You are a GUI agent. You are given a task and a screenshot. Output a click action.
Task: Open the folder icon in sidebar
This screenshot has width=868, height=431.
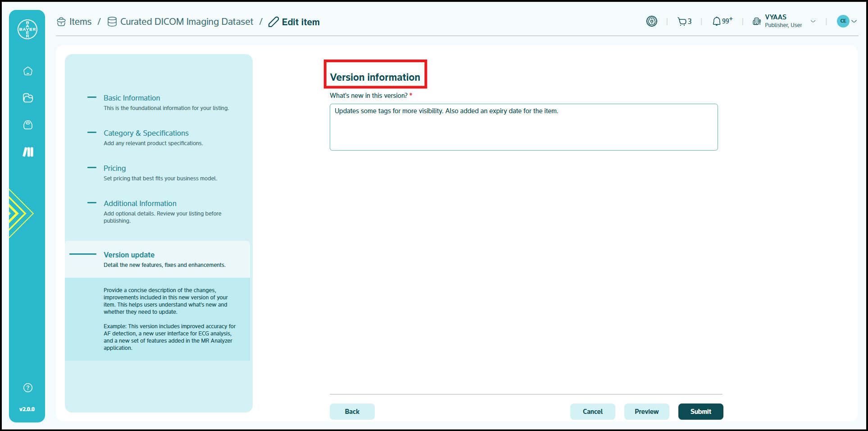[x=28, y=98]
